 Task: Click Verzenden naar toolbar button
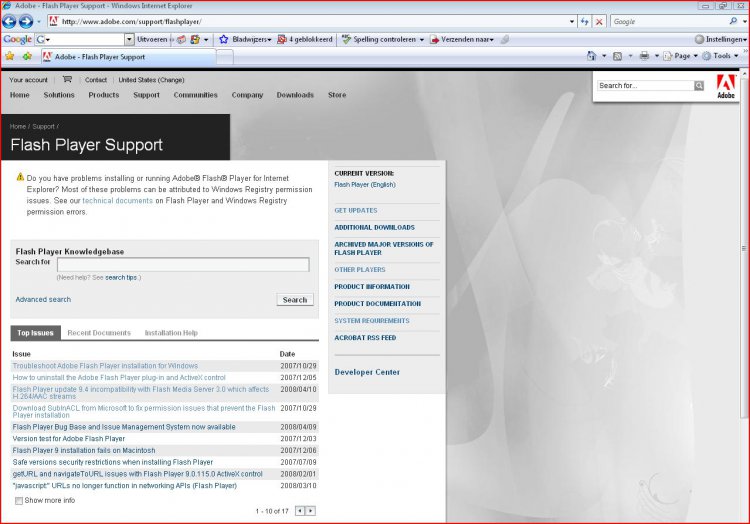462,39
